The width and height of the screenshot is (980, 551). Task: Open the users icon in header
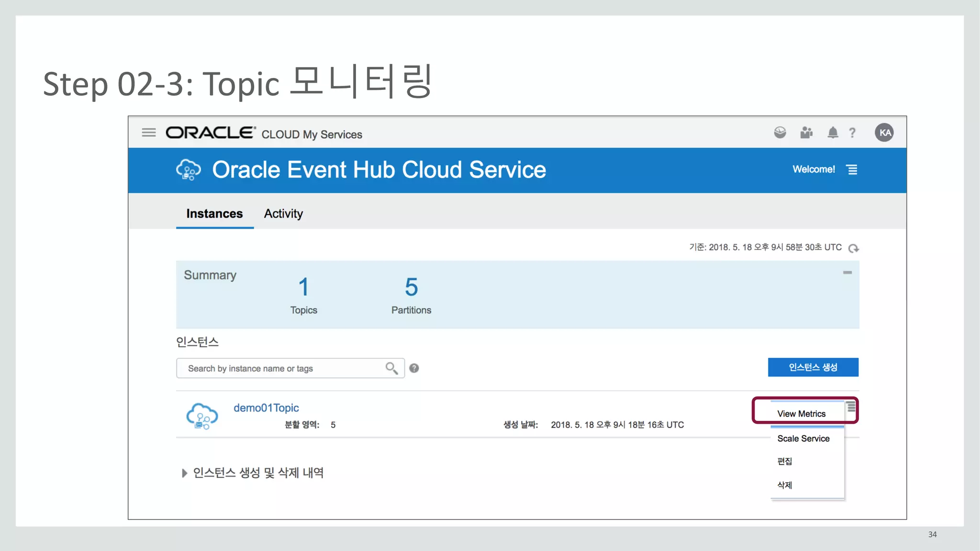806,132
